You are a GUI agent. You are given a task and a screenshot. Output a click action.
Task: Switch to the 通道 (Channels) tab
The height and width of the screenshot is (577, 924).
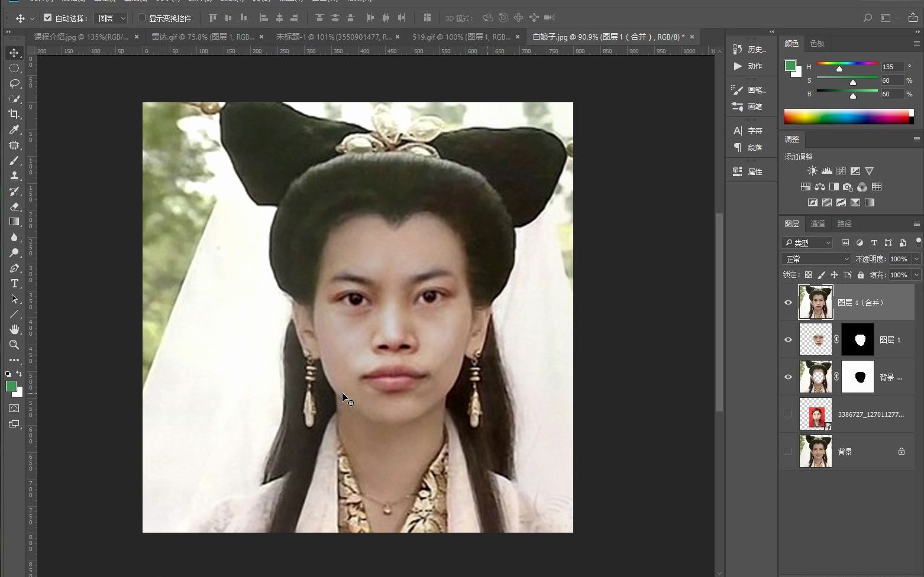click(818, 223)
